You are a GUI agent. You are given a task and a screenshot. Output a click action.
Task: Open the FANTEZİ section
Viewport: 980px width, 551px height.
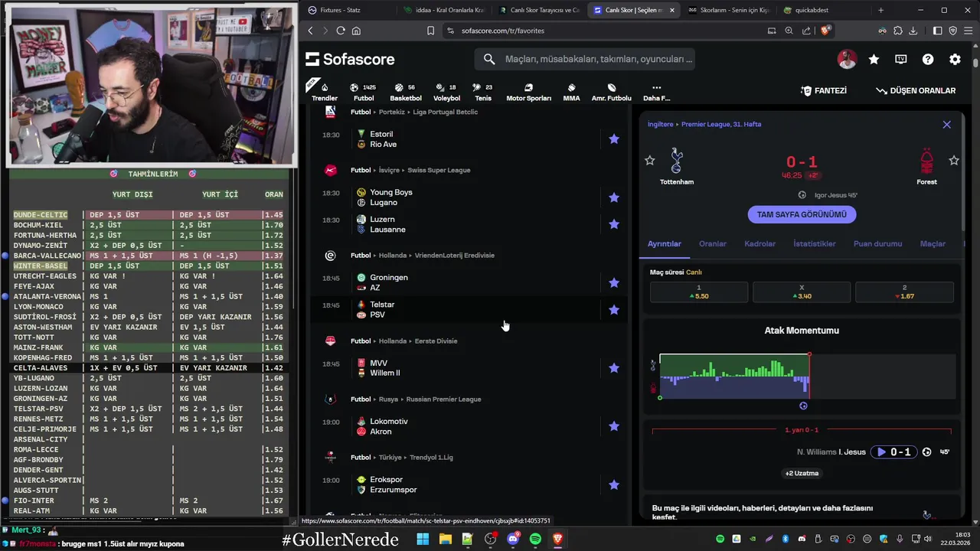coord(824,90)
